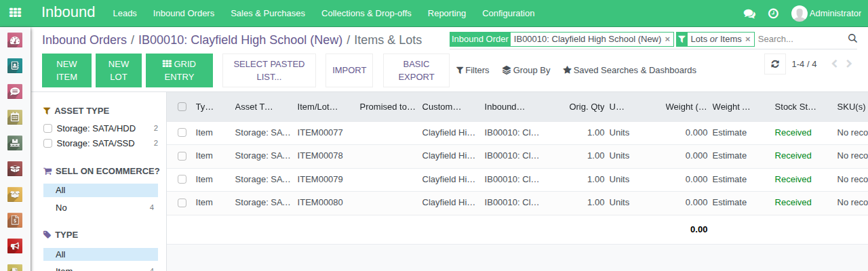Screen dimensions: 868x271
Task: Select All under Sell on eCommerce
Action: tap(100, 190)
